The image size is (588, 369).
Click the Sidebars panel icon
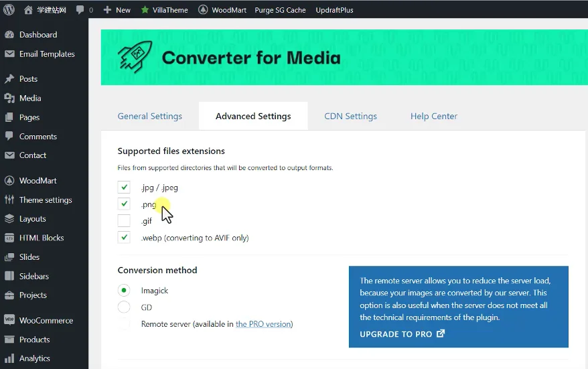[9, 276]
